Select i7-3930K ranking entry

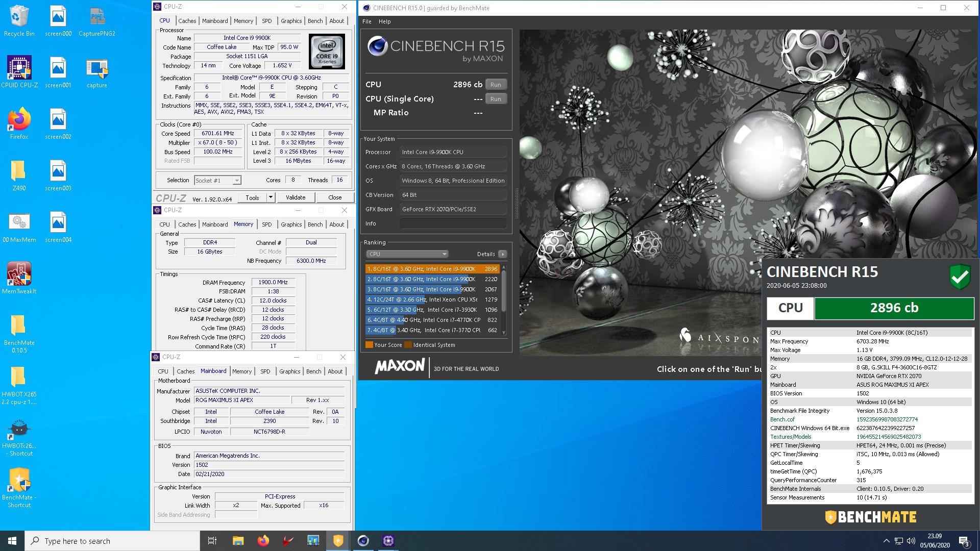[432, 310]
